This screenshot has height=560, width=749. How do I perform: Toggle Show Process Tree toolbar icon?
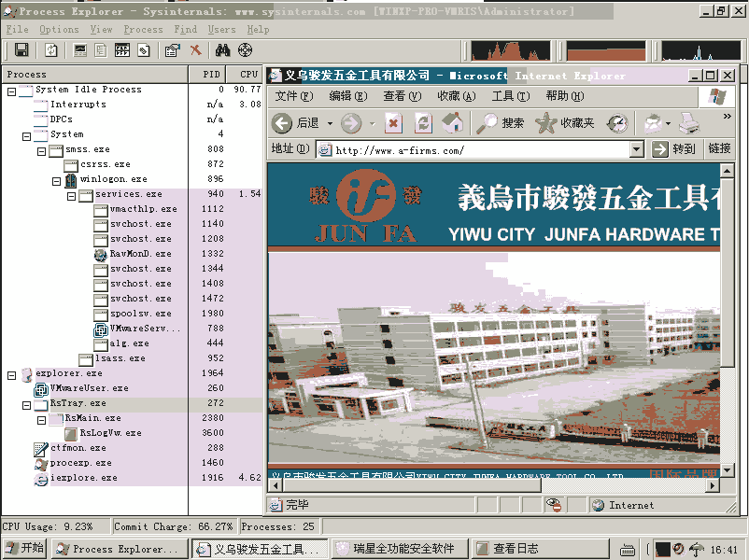point(101,50)
